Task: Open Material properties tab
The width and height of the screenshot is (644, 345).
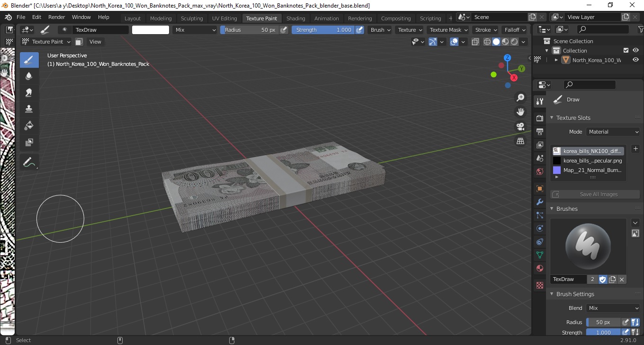Action: tap(539, 268)
